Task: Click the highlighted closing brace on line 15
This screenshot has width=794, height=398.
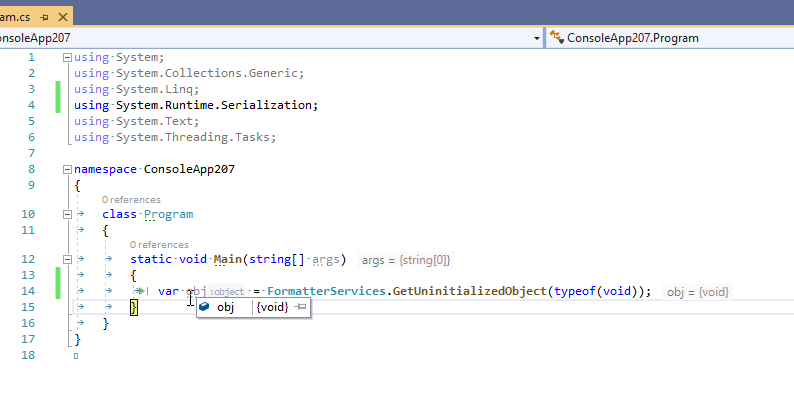Action: tap(134, 307)
